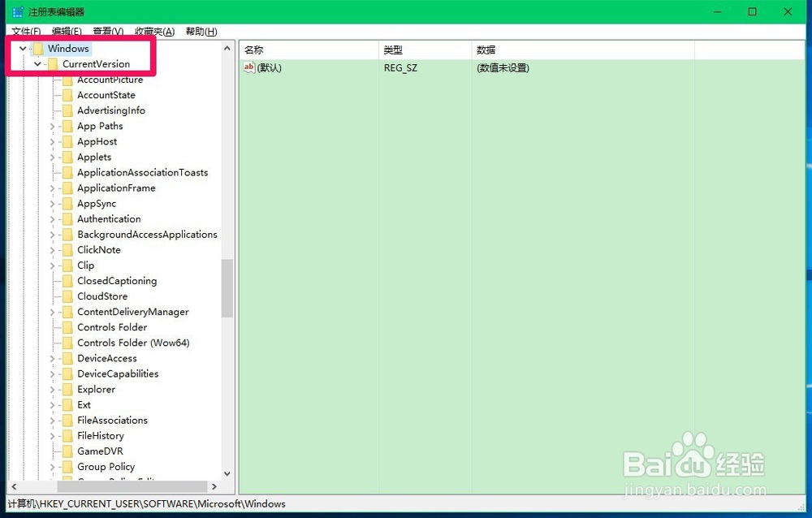Open the 文件(F) menu
The width and height of the screenshot is (812, 518).
click(26, 32)
